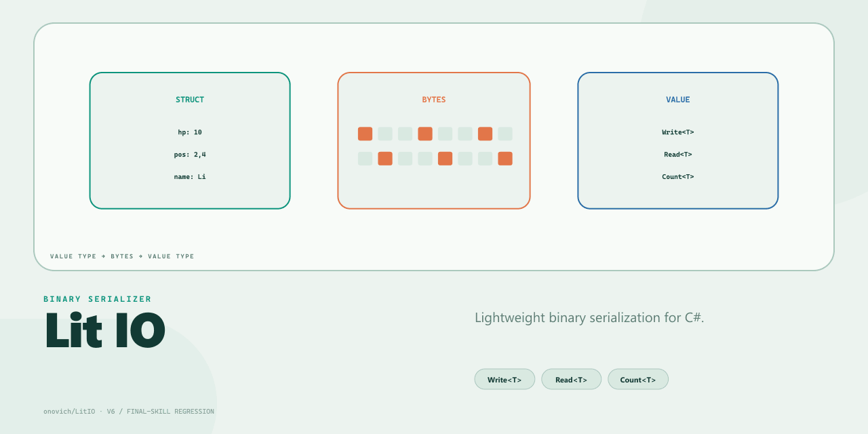The width and height of the screenshot is (868, 434).
Task: Select Count<T> text inside the VALUE card
Action: (x=678, y=177)
